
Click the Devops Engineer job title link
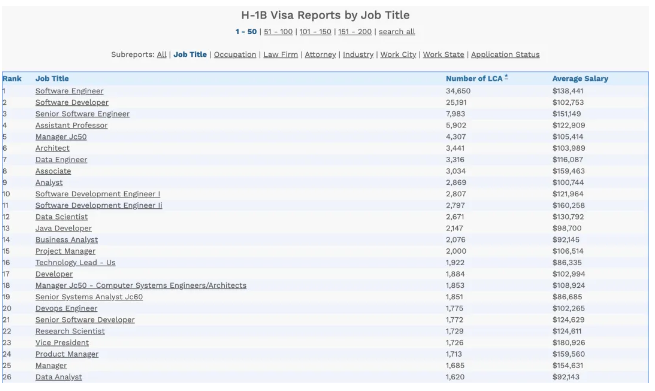[66, 308]
